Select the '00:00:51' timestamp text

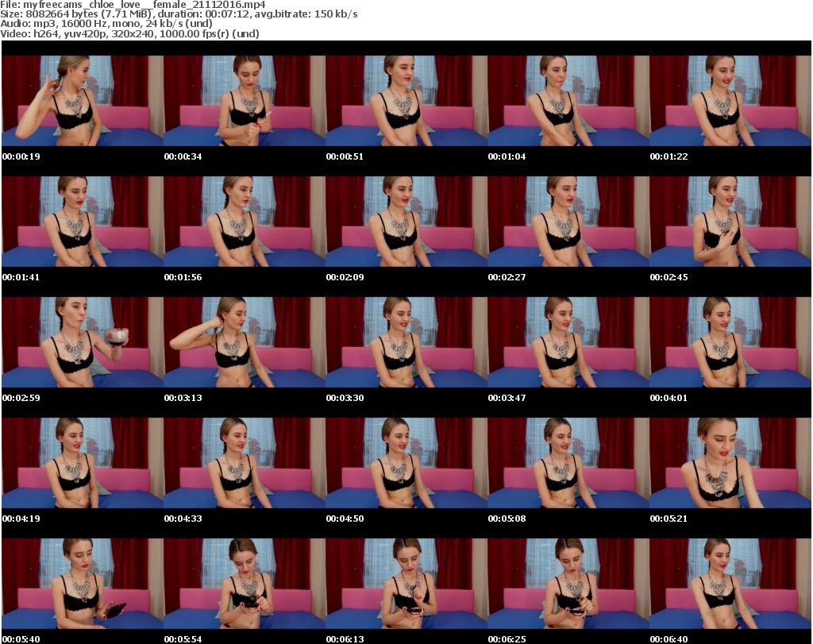[345, 156]
